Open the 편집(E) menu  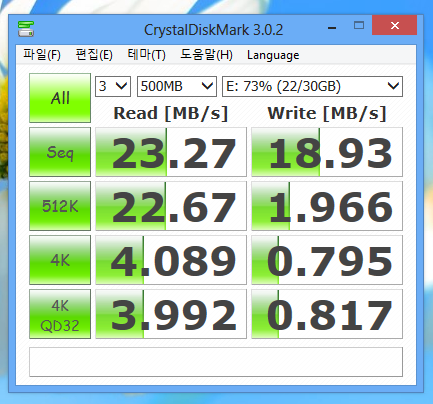(94, 55)
